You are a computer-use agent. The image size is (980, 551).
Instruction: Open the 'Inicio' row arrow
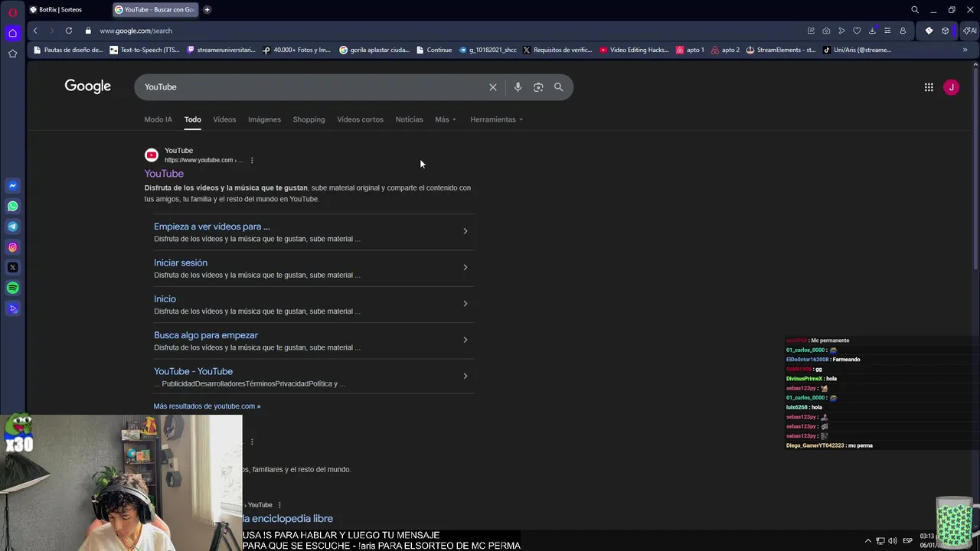coord(465,304)
